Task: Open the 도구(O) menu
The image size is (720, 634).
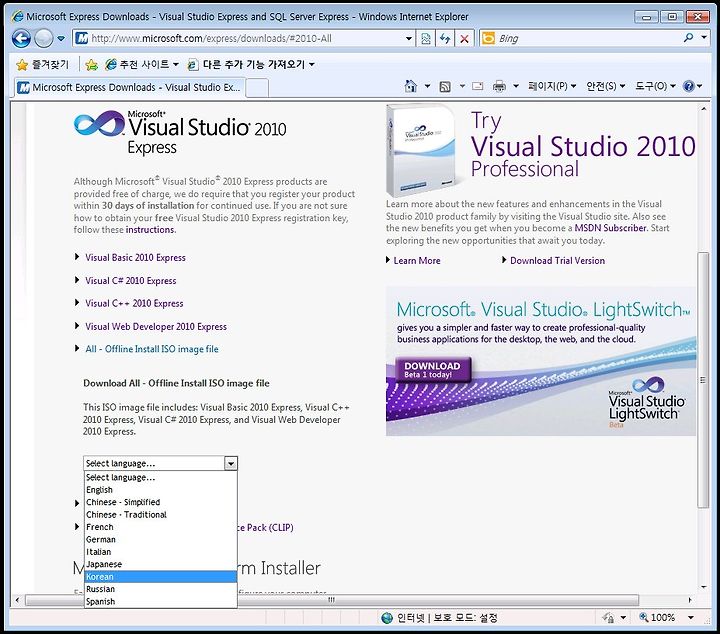Action: point(655,86)
